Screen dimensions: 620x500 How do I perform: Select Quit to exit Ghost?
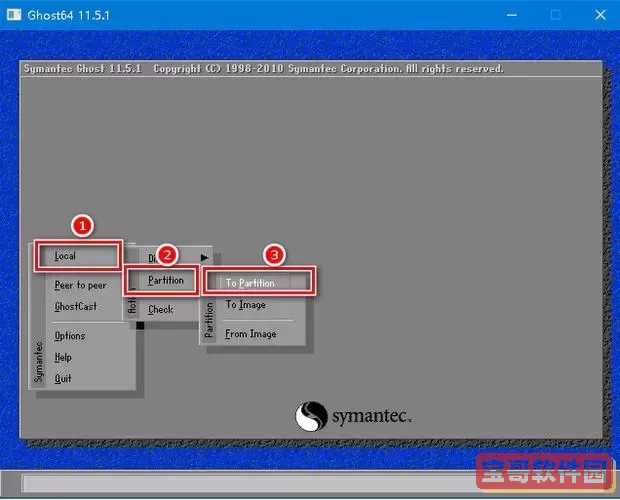point(63,379)
